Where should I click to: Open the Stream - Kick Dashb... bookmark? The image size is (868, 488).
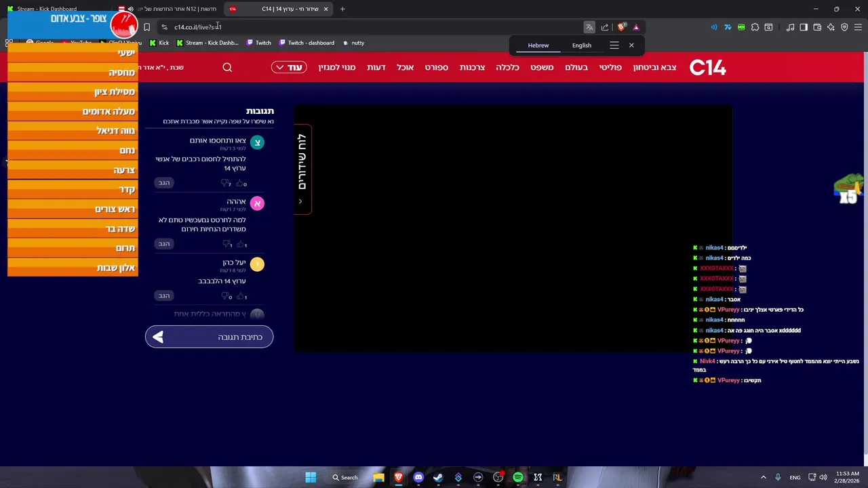click(208, 43)
